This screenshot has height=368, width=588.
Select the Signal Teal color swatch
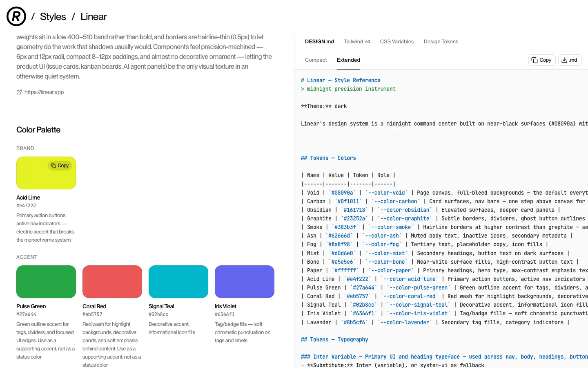point(178,282)
